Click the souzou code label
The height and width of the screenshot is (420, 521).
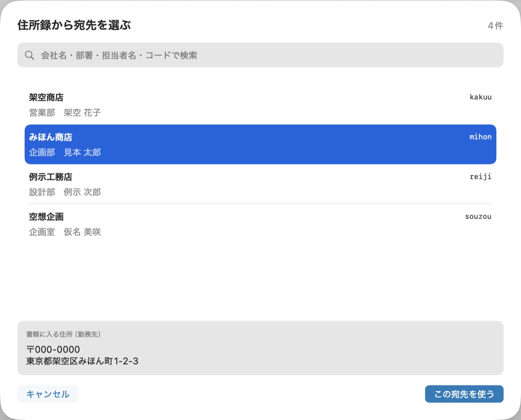tap(478, 216)
